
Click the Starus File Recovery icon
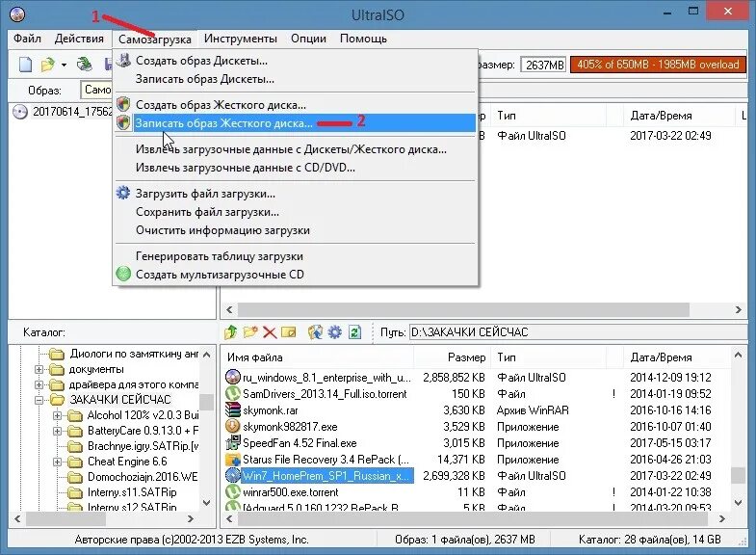click(x=233, y=459)
